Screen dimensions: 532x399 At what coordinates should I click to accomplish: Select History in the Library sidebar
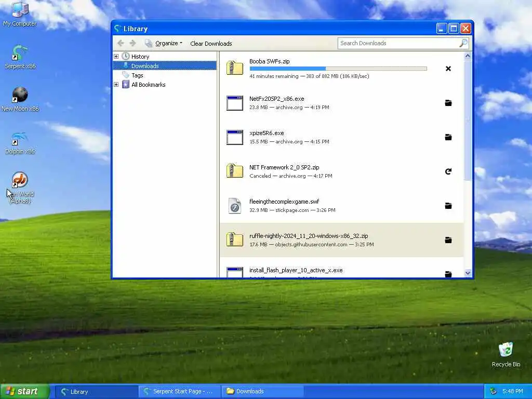pyautogui.click(x=140, y=56)
